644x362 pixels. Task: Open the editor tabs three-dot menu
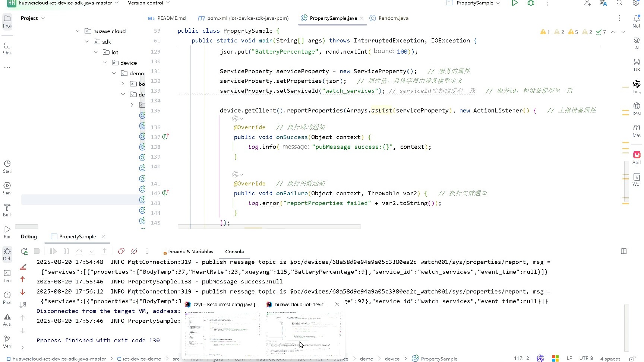pyautogui.click(x=619, y=18)
